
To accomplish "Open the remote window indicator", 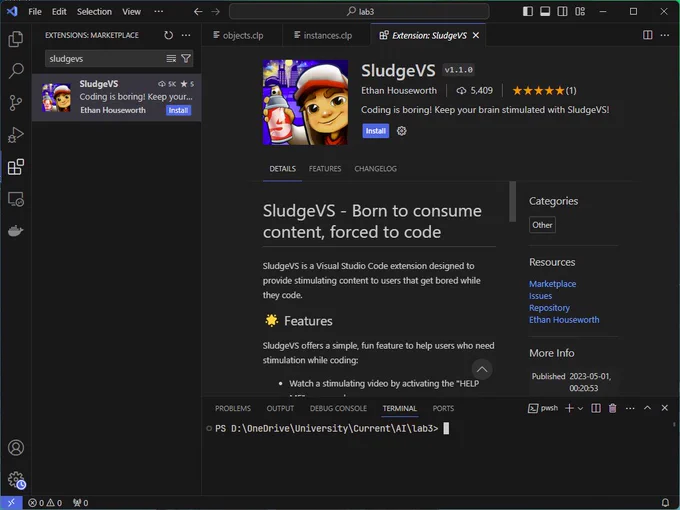I will click(x=11, y=503).
